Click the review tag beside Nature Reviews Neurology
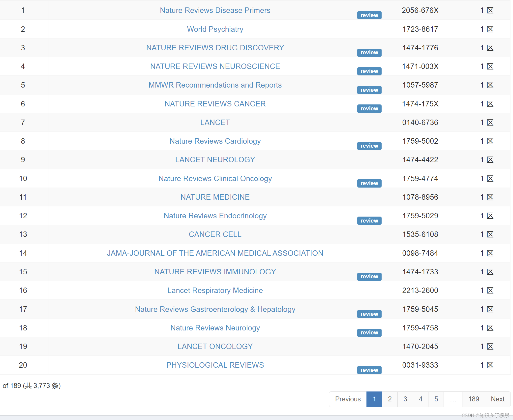Image resolution: width=513 pixels, height=420 pixels. (x=369, y=333)
